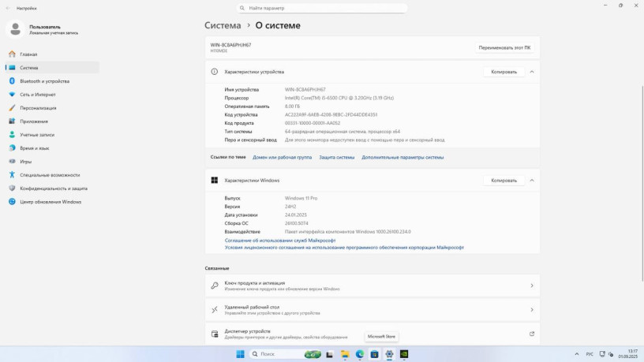
Task: Select RAM value 8,00 ГБ
Action: tap(293, 106)
